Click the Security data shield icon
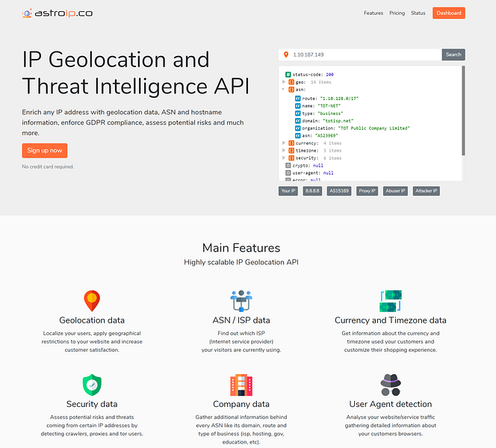496x448 pixels. pos(92,385)
